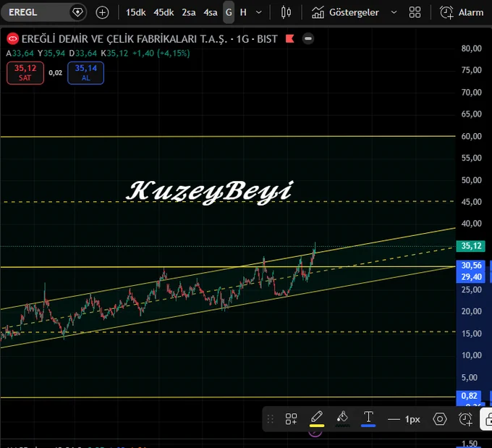This screenshot has height=448, width=492.
Task: Click the 35,14 AL buy button
Action: pos(85,73)
